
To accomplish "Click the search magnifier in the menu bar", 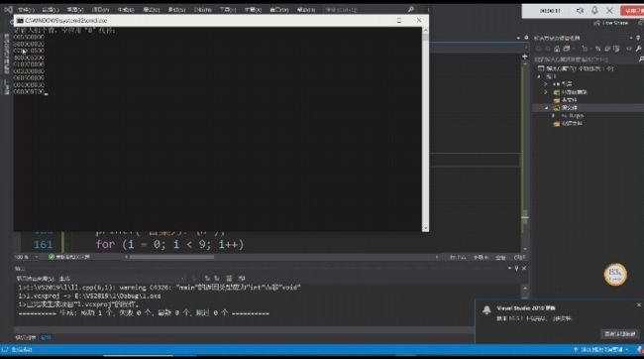I will coord(411,9).
